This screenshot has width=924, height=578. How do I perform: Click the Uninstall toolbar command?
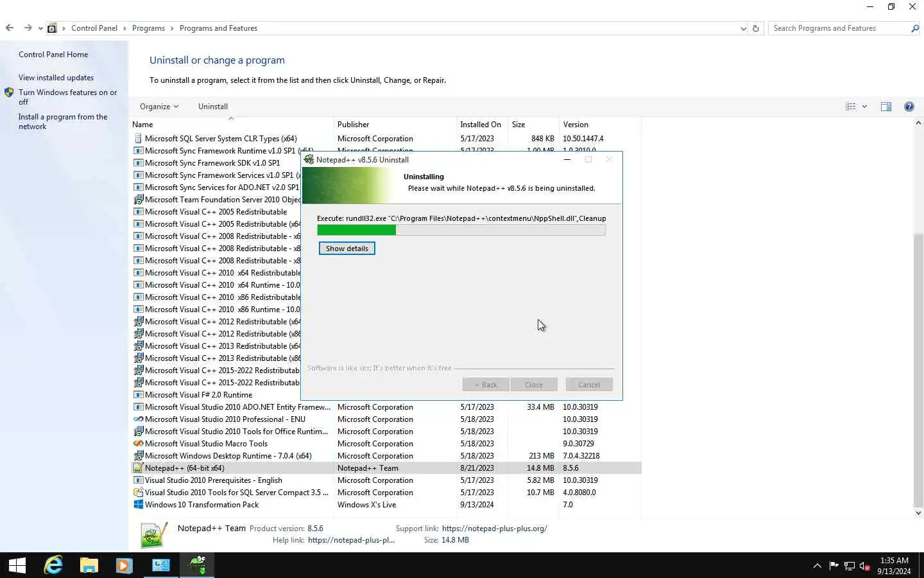(213, 107)
